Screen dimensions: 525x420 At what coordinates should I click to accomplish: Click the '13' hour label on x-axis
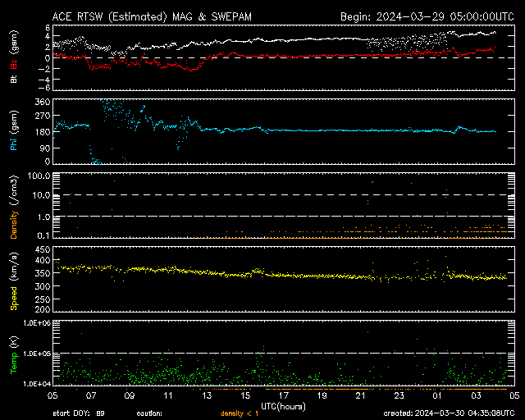pos(207,395)
